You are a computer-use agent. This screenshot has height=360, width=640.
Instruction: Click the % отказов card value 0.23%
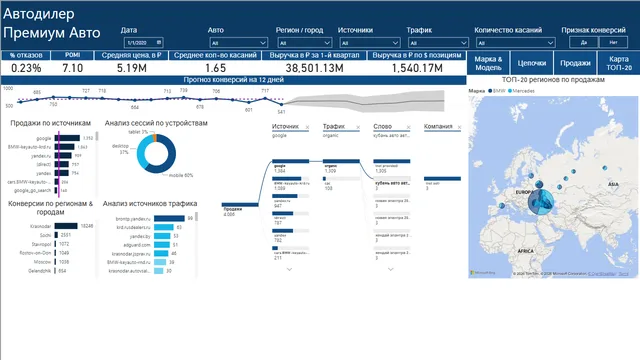[26, 68]
